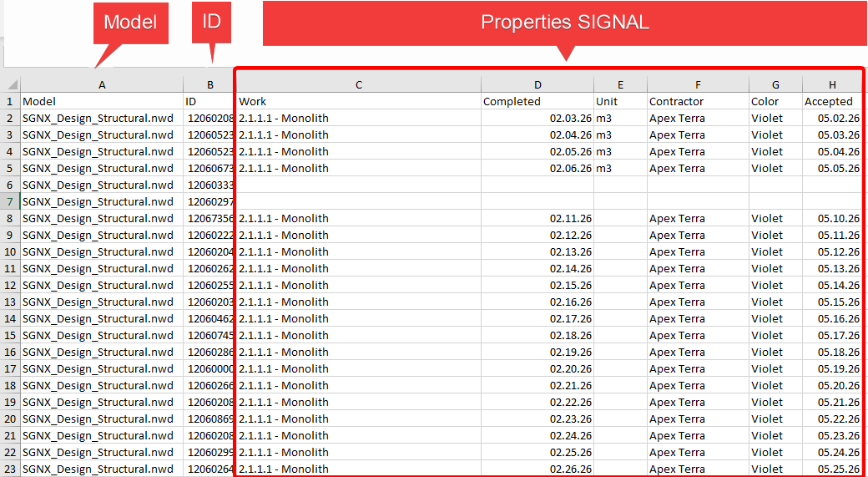Select ID cell 12060222
The height and width of the screenshot is (477, 868).
(x=209, y=235)
